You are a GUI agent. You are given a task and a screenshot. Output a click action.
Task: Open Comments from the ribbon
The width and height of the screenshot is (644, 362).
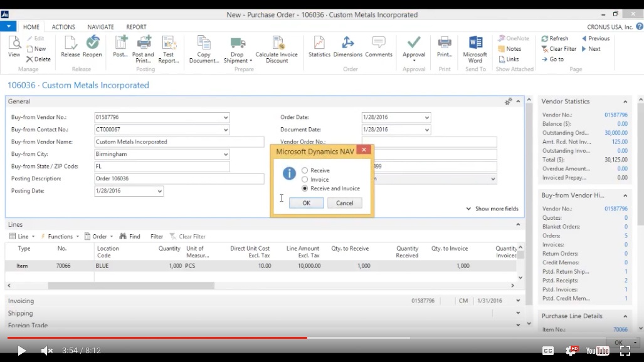pos(379,46)
